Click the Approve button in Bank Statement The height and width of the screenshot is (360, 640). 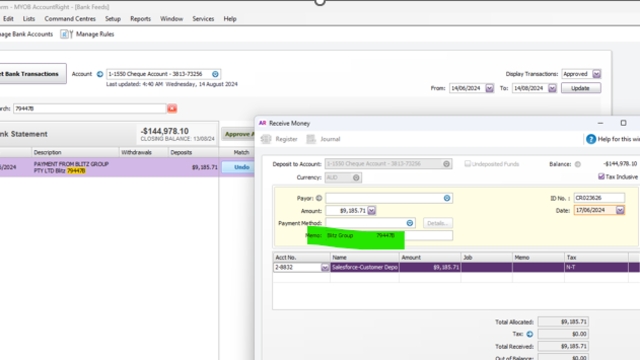tap(238, 134)
